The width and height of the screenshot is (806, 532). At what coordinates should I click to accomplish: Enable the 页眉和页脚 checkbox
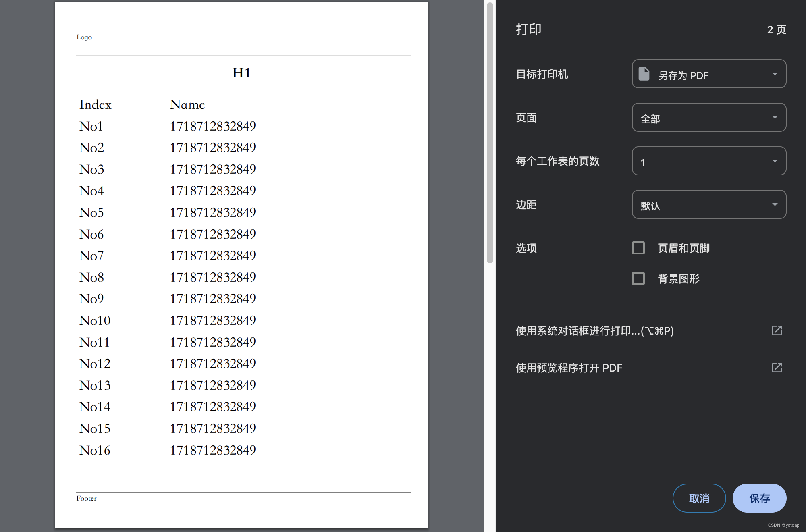pyautogui.click(x=638, y=248)
